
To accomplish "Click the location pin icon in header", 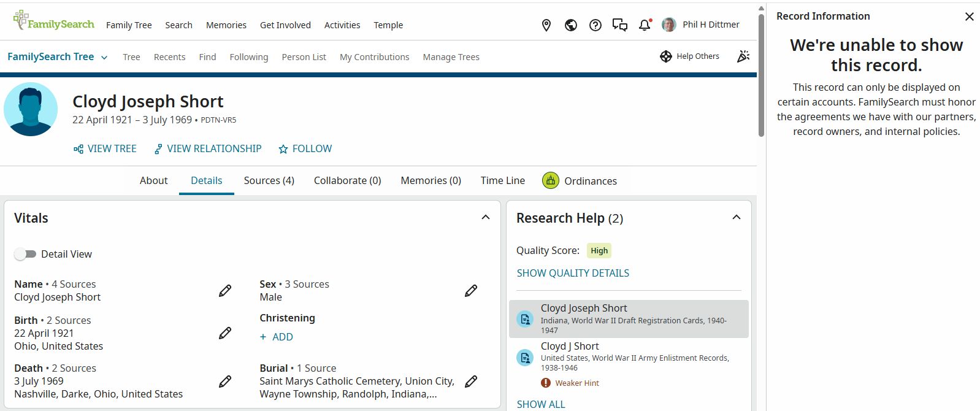I will (x=546, y=25).
